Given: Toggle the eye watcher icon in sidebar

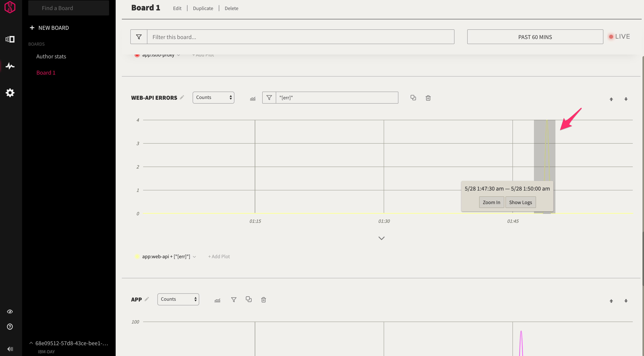Looking at the screenshot, I should [10, 312].
